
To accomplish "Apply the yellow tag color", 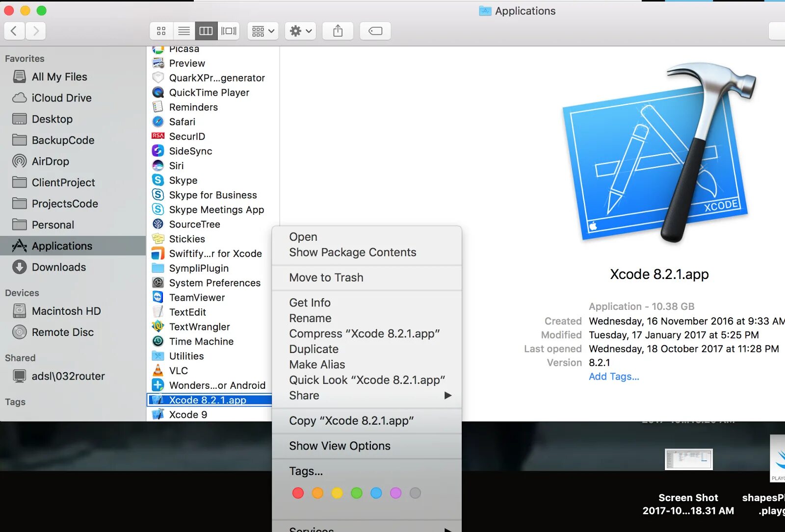I will (x=337, y=493).
